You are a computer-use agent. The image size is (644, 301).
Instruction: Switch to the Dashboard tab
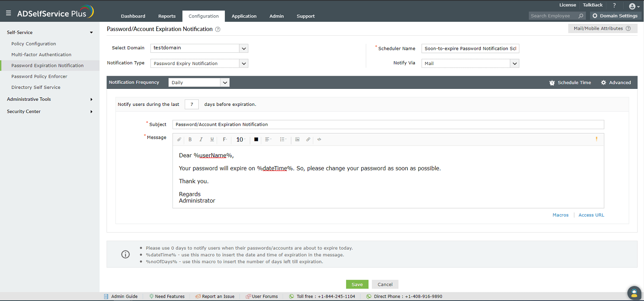(x=133, y=16)
